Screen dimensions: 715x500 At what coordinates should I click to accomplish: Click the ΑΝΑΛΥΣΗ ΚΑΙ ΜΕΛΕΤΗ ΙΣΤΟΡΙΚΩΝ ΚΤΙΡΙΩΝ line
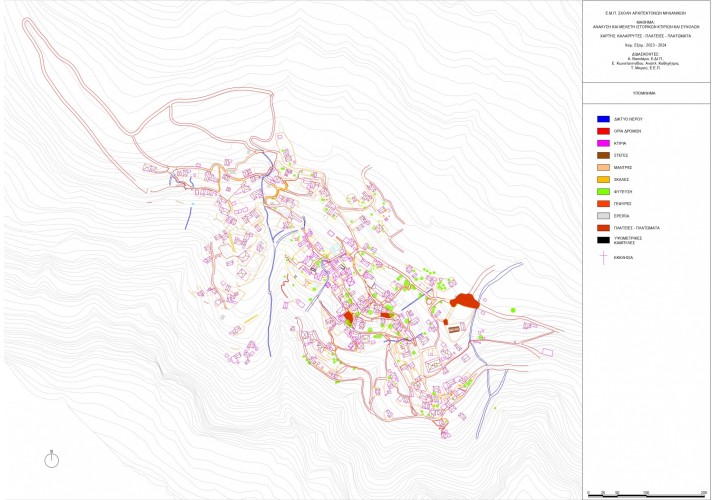[645, 27]
